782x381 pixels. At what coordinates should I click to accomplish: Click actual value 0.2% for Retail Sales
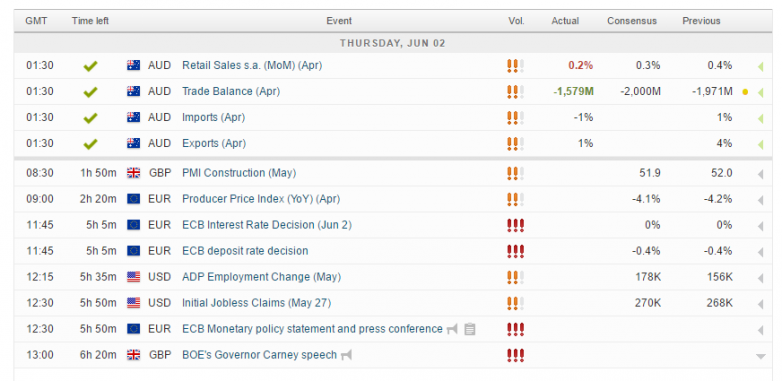(x=581, y=65)
